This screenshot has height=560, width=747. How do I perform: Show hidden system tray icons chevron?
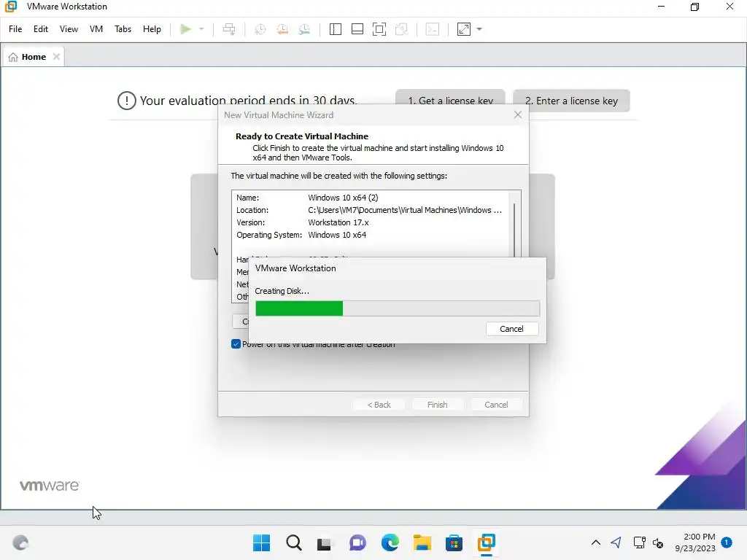595,542
